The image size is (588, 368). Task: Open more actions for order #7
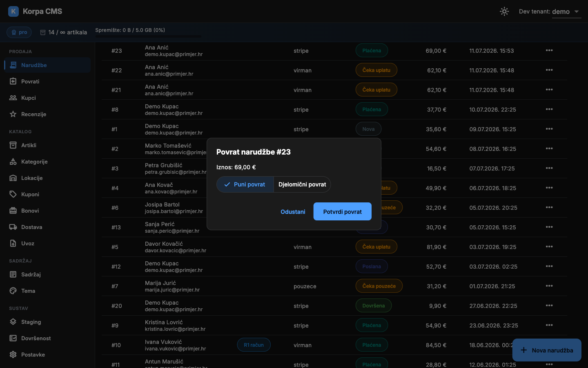549,286
